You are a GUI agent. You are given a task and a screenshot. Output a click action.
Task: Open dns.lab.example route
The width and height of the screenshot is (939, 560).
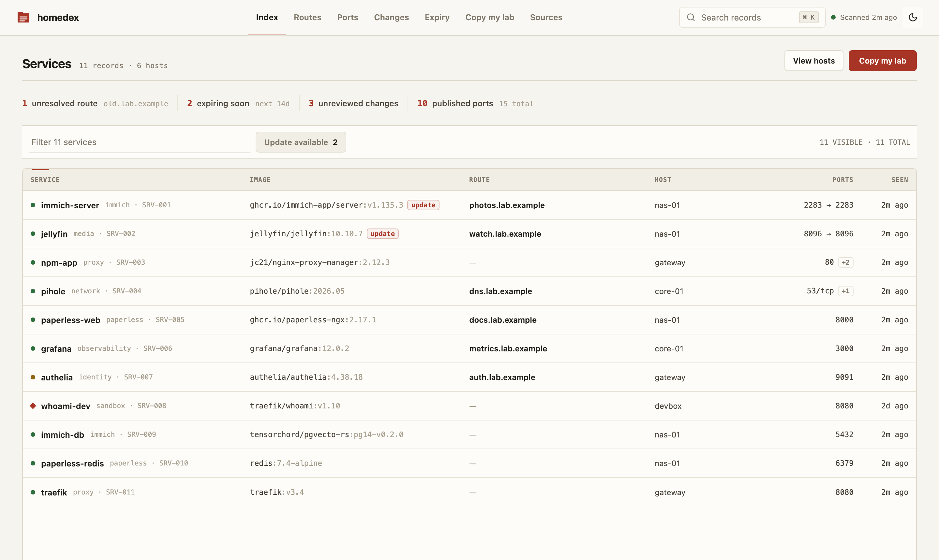pyautogui.click(x=500, y=291)
